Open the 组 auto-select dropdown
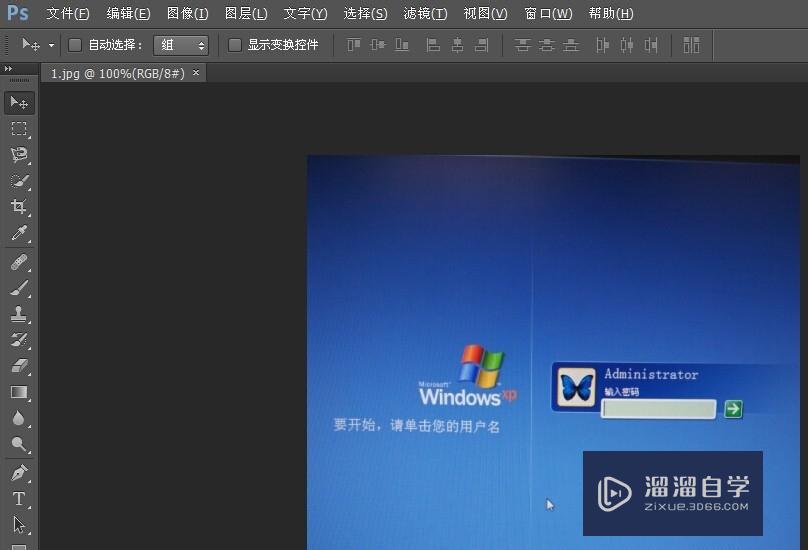 click(x=181, y=45)
